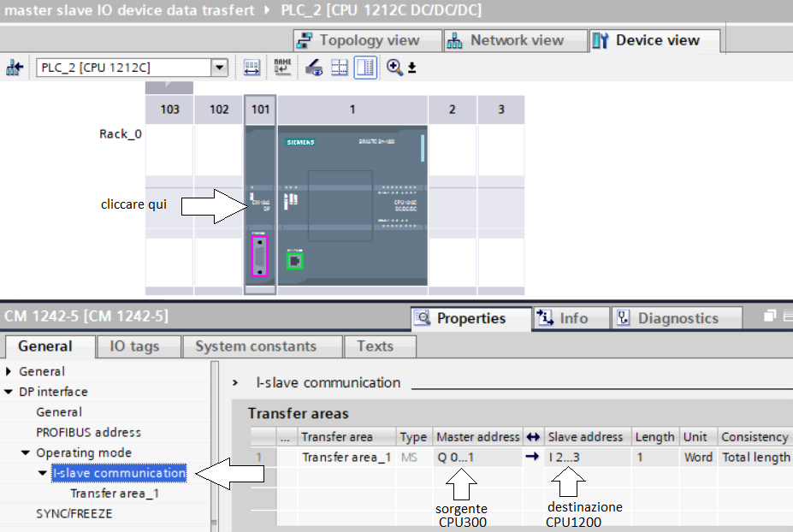Click the slot 102 rack header

click(219, 109)
